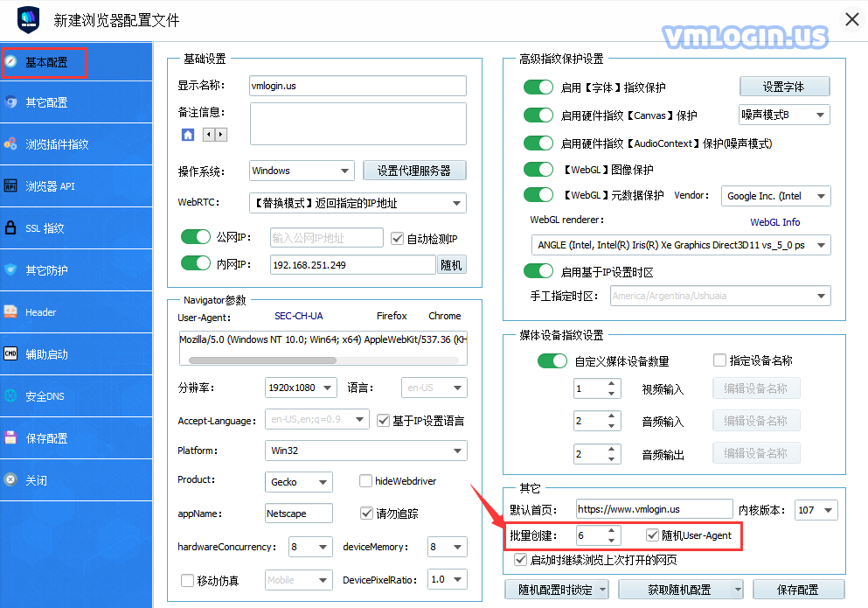
Task: Toggle AudioContext protection switch
Action: point(538,143)
